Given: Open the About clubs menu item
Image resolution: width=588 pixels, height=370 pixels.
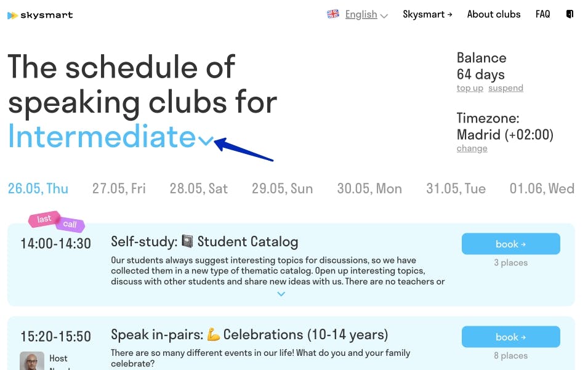Looking at the screenshot, I should click(494, 14).
